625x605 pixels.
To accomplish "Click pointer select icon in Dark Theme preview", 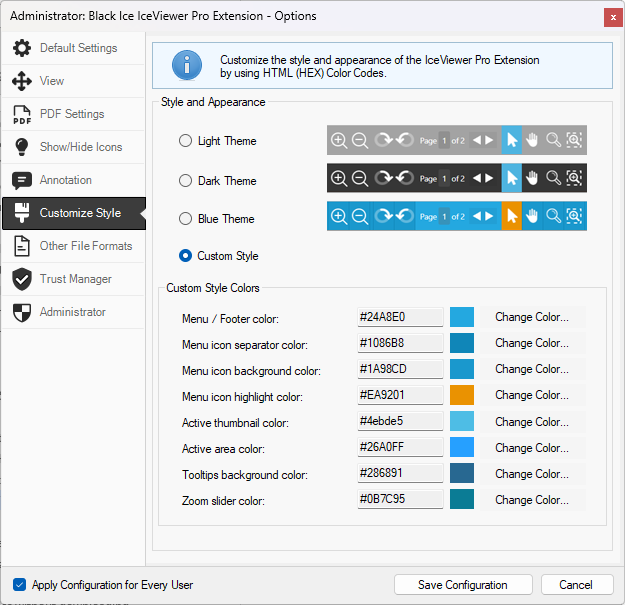I will 512,178.
